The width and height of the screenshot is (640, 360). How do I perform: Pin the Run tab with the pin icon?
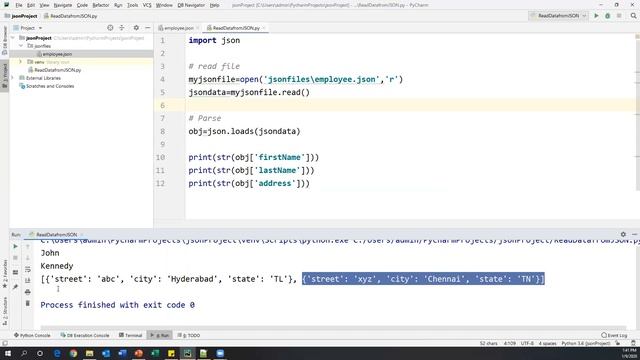16,287
